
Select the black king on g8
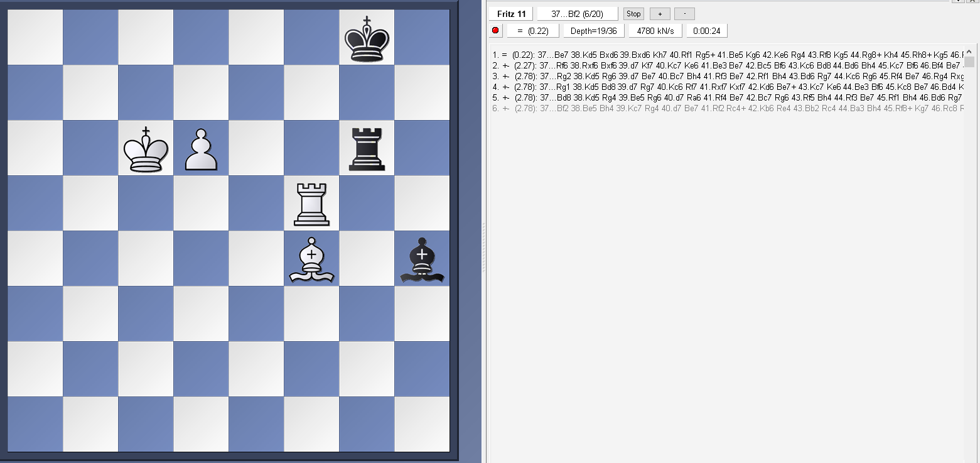pyautogui.click(x=367, y=36)
